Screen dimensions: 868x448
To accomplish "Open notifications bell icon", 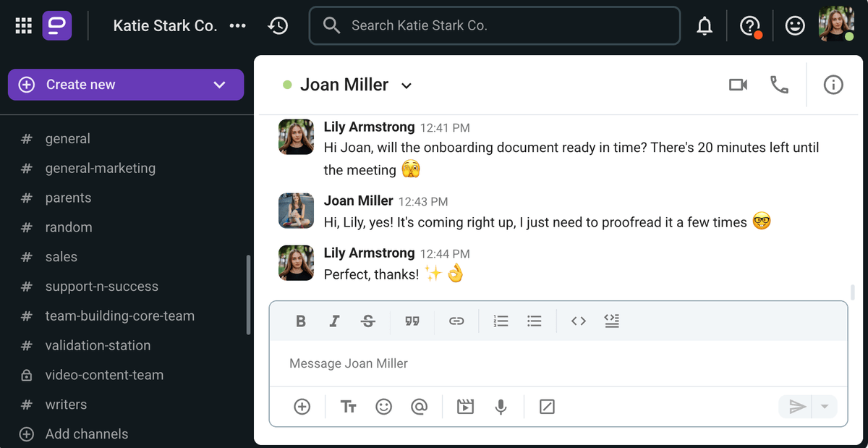I will [x=704, y=26].
